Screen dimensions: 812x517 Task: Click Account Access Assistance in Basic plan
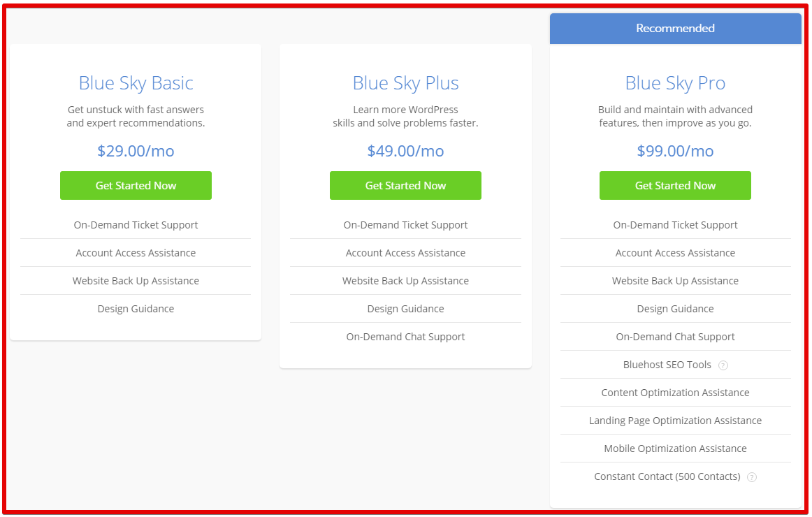136,253
